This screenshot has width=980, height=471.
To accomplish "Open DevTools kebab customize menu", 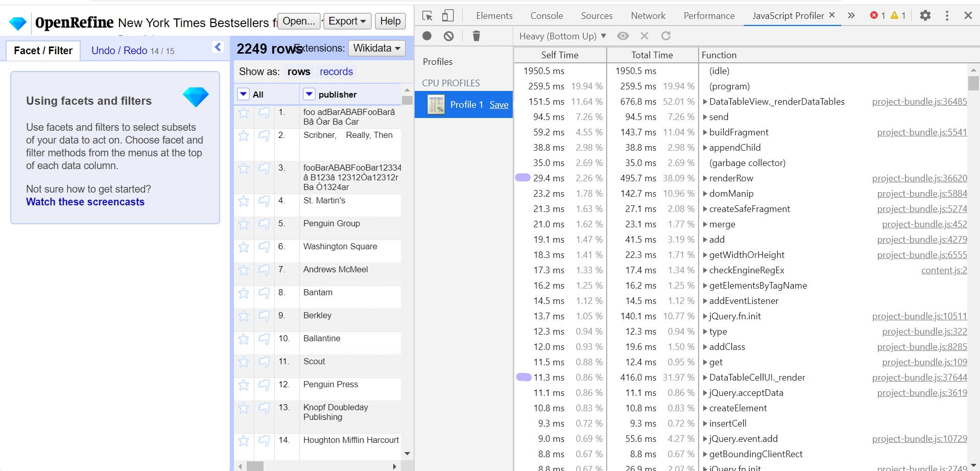I will pyautogui.click(x=947, y=16).
